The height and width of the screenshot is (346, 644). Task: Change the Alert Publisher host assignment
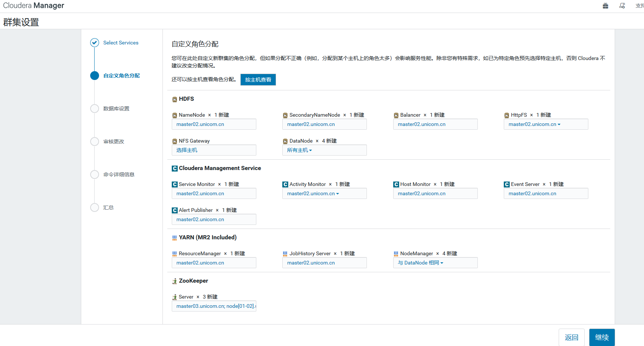[214, 219]
